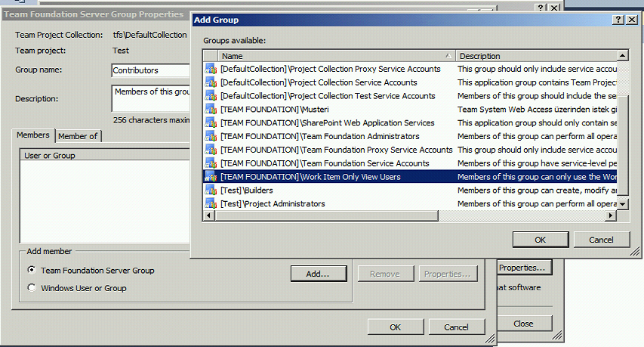The image size is (644, 347).
Task: Click group icon beside SharePoint Web Application Services
Action: click(x=211, y=123)
